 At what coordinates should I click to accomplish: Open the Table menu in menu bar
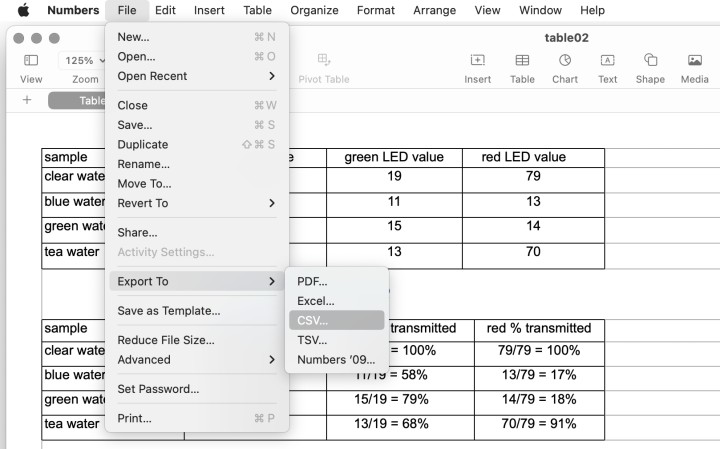click(x=258, y=10)
